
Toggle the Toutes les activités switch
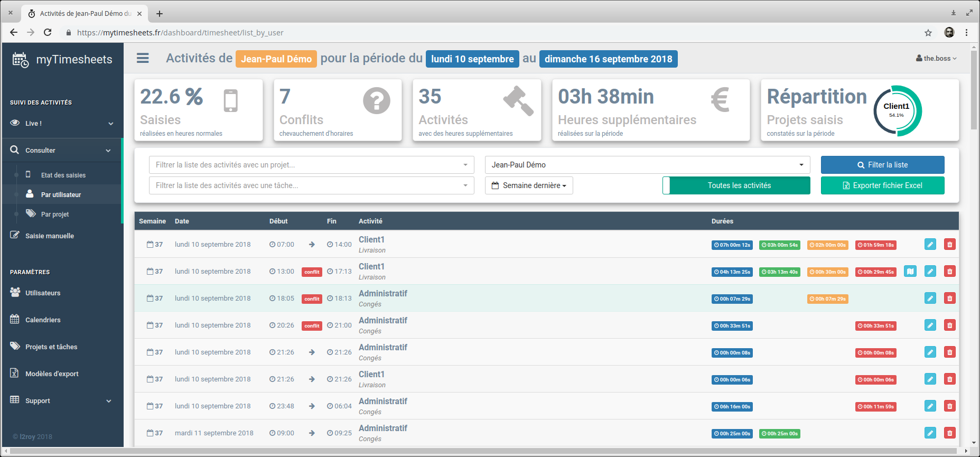click(736, 185)
